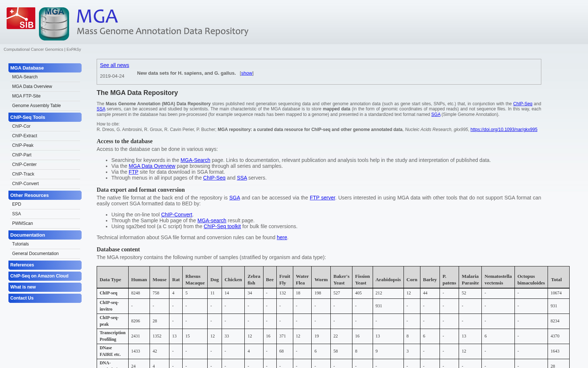Screen dimensions: 588x368
Task: Open the ChIP-Seq toolkit link
Action: pyautogui.click(x=222, y=226)
